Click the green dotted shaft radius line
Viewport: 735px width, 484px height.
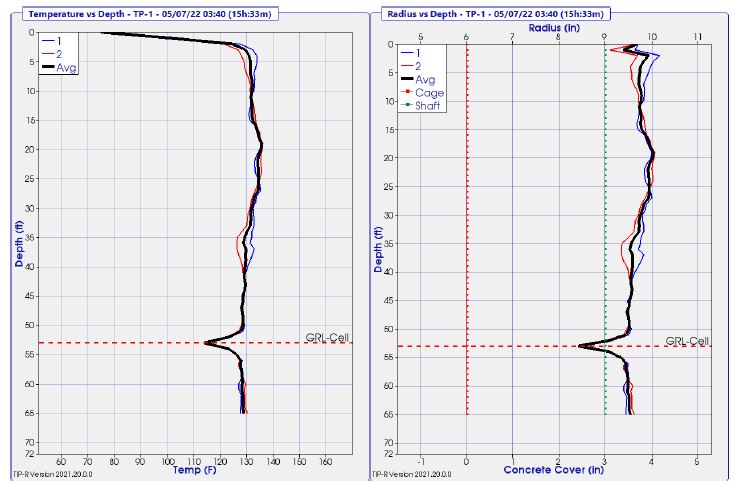605,250
